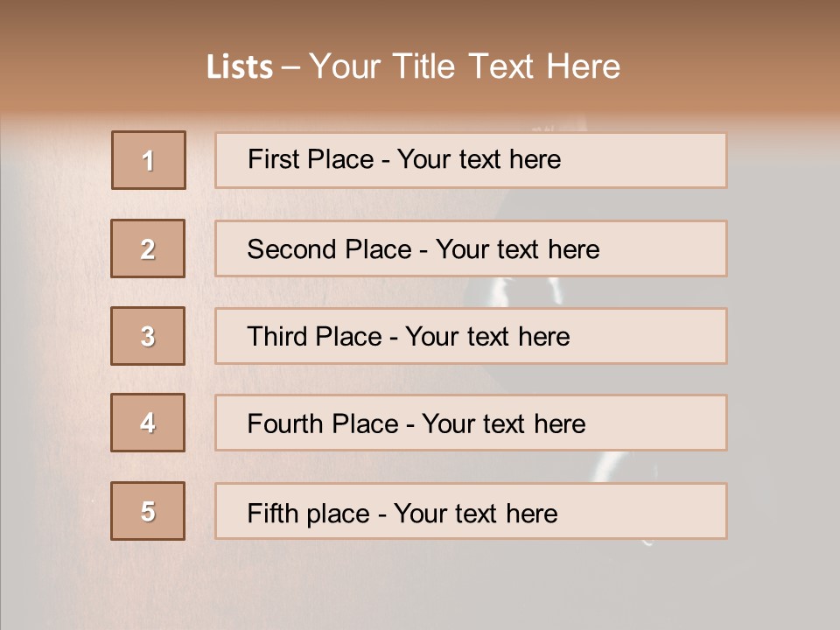The height and width of the screenshot is (630, 840).
Task: Click the number 1 box
Action: (149, 160)
